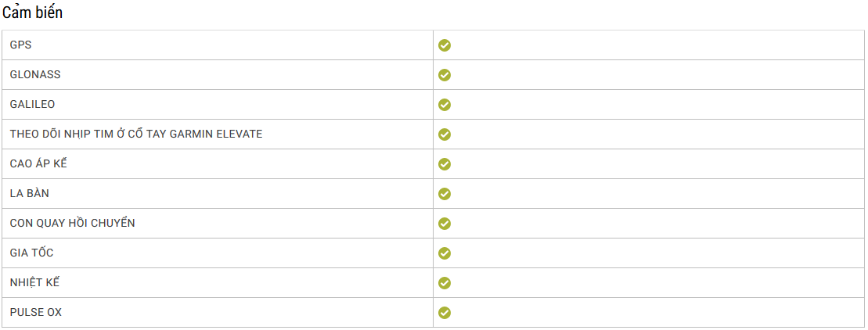
Task: Click the checkmark in the GIA TỐC row
Action: pos(444,253)
